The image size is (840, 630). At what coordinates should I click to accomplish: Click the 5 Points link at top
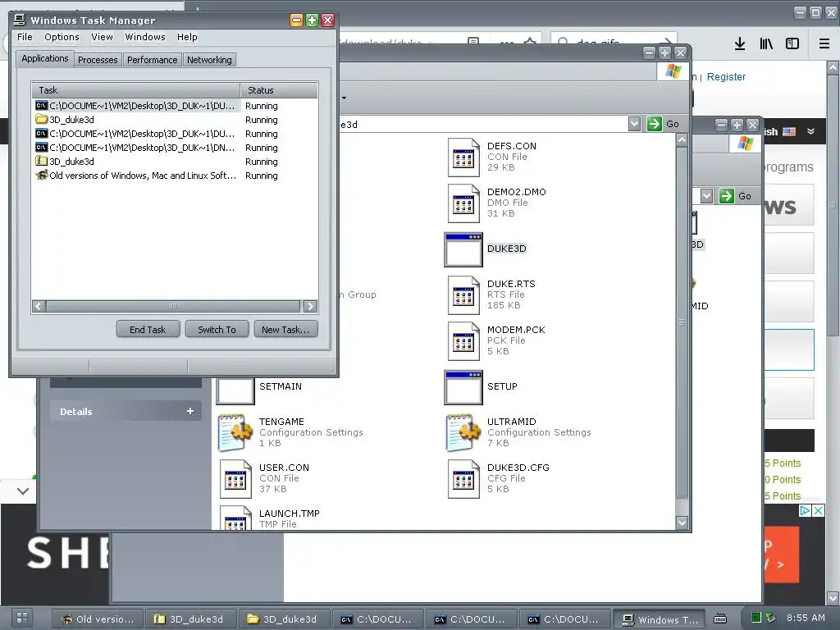click(782, 463)
